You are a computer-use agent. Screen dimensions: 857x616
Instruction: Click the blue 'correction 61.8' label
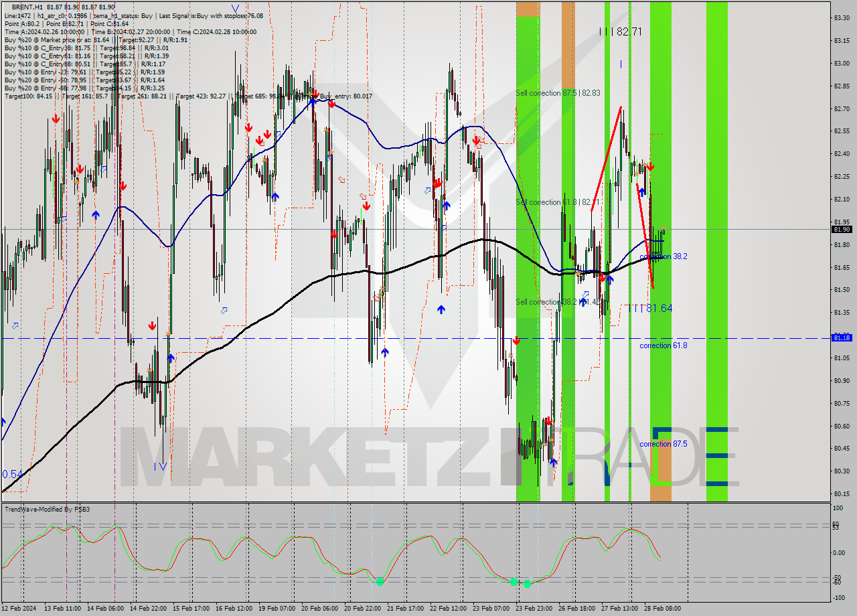[663, 345]
